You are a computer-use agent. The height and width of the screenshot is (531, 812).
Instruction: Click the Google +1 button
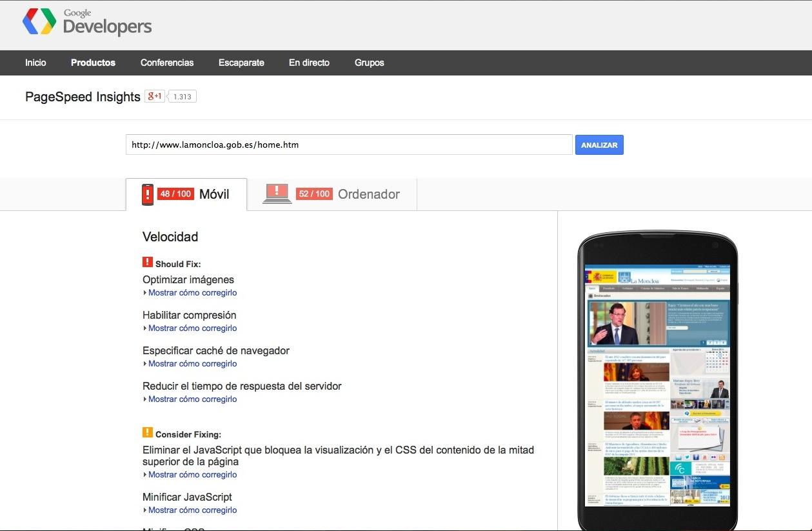[x=155, y=97]
